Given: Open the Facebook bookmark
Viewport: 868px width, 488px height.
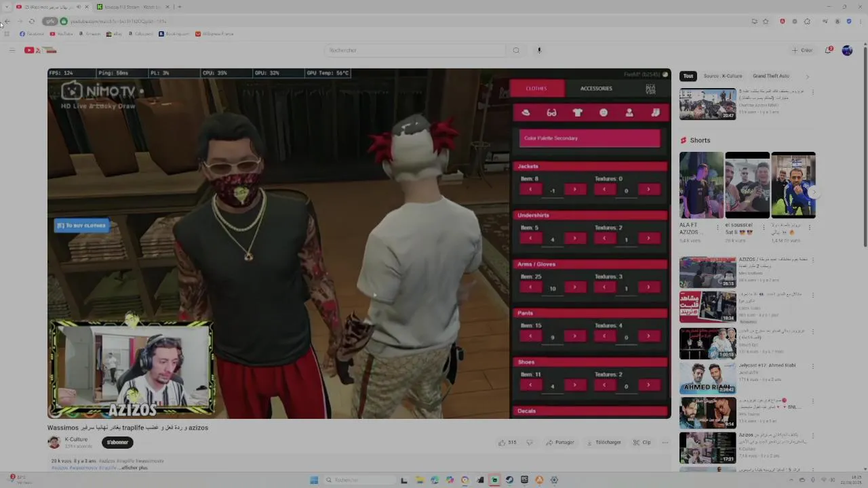Looking at the screenshot, I should click(32, 34).
